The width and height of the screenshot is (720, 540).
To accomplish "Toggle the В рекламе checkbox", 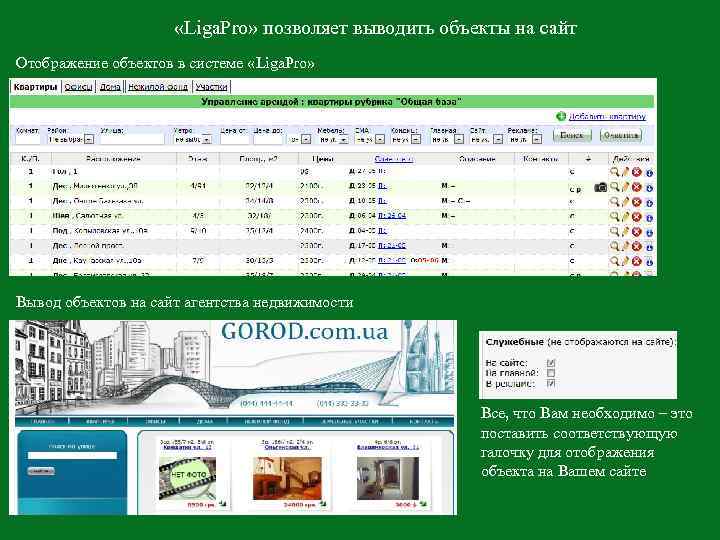I will click(x=551, y=383).
